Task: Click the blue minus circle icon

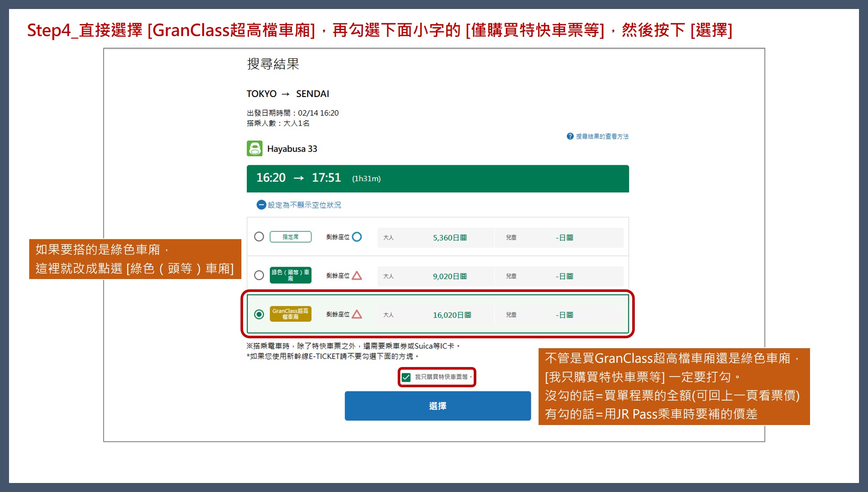Action: pyautogui.click(x=261, y=205)
